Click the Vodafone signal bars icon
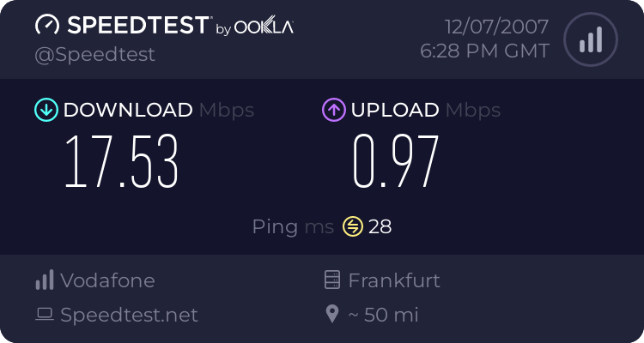Viewport: 644px width, 343px height. [45, 280]
